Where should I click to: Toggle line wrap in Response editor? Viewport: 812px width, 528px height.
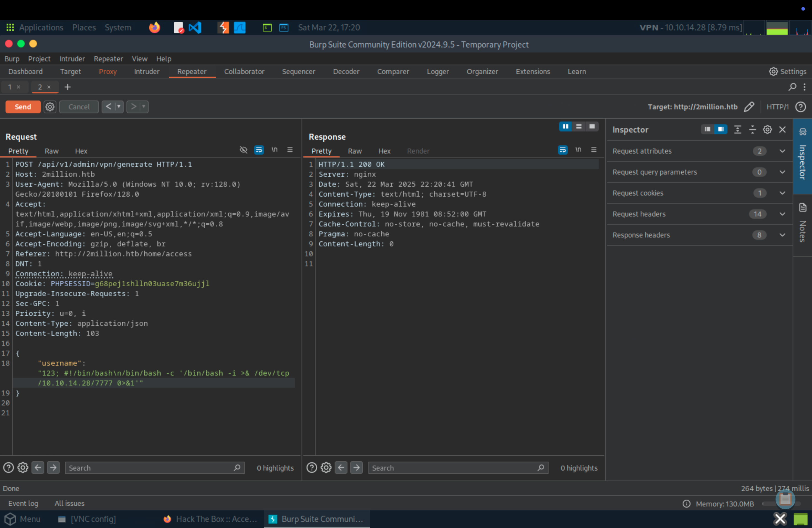click(563, 149)
